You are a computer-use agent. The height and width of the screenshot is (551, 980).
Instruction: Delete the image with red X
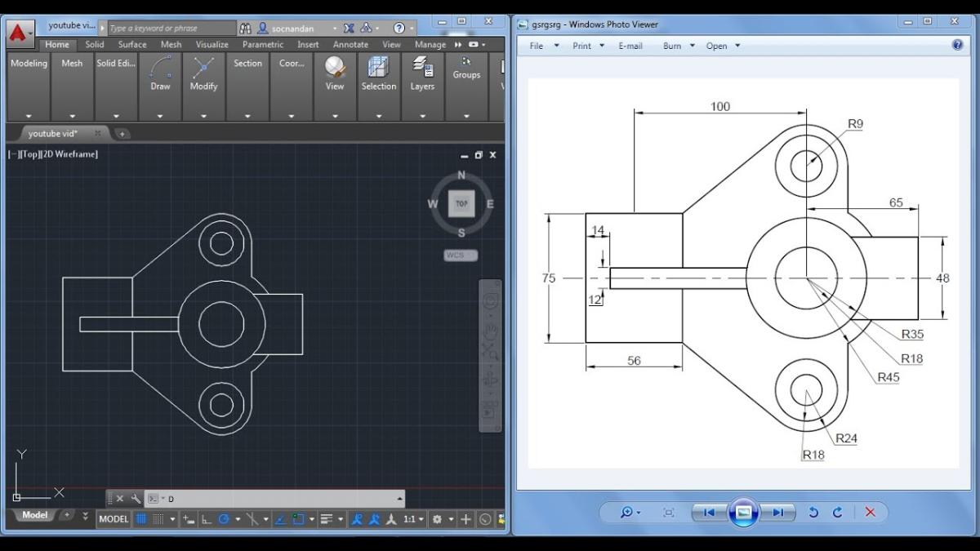870,513
